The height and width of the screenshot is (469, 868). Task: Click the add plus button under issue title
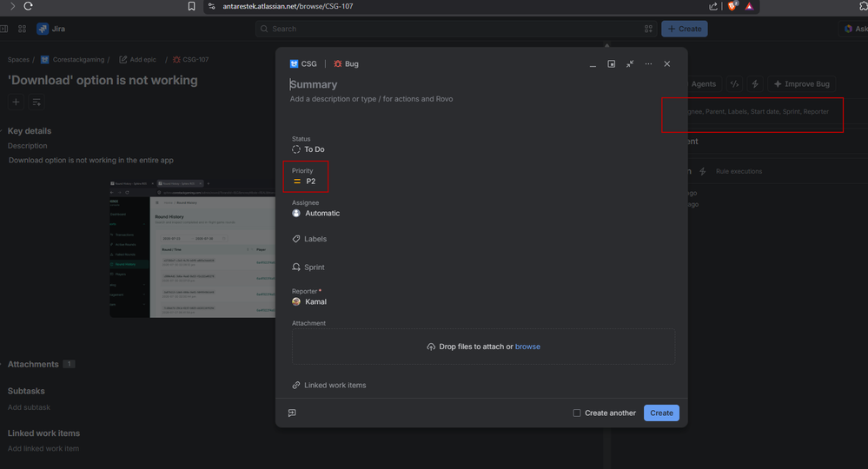tap(16, 102)
